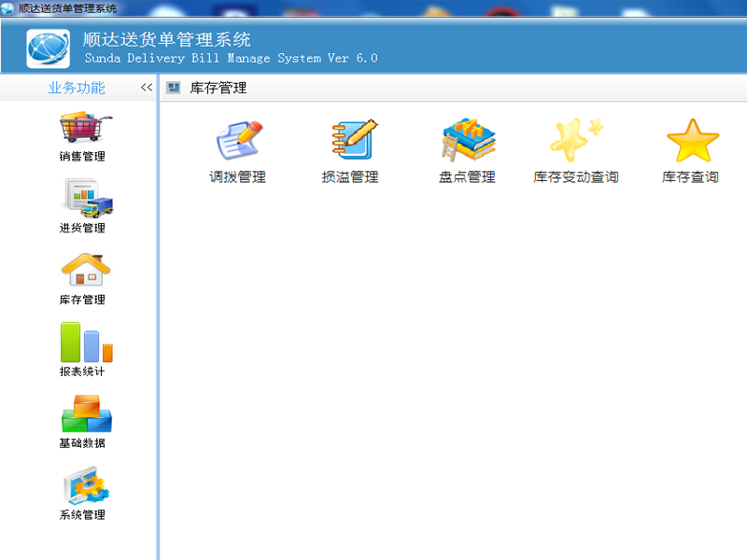Click the 业务功能 sidebar header
This screenshot has width=747, height=560.
click(x=77, y=88)
